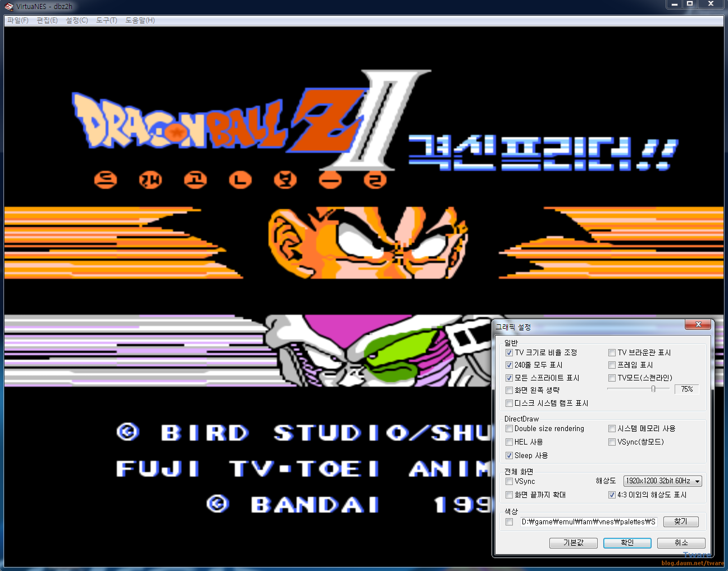Click the scanline intensity slider handle
This screenshot has width=728, height=571.
coord(653,389)
